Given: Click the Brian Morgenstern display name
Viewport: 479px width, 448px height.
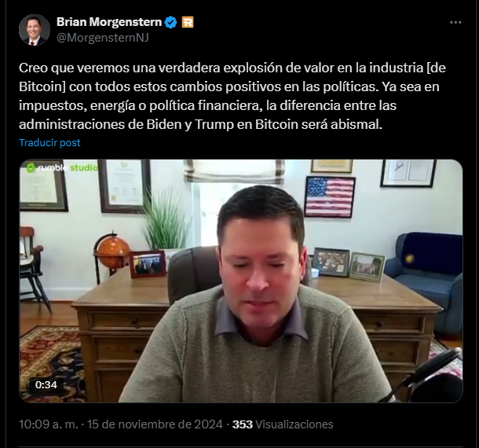Looking at the screenshot, I should point(109,22).
